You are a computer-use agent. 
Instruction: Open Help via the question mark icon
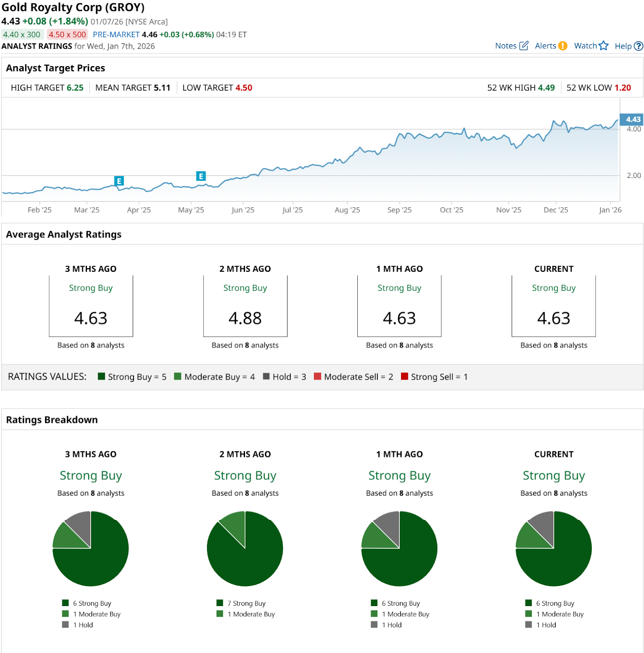[x=639, y=46]
